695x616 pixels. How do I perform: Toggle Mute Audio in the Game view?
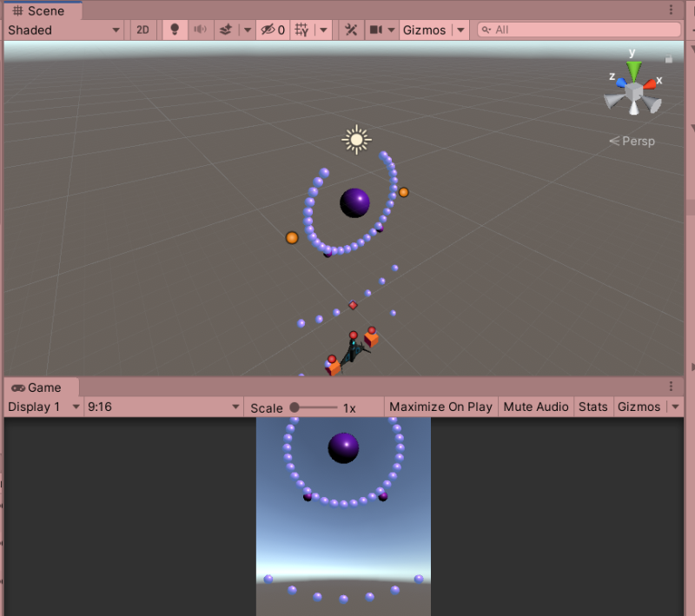point(535,406)
